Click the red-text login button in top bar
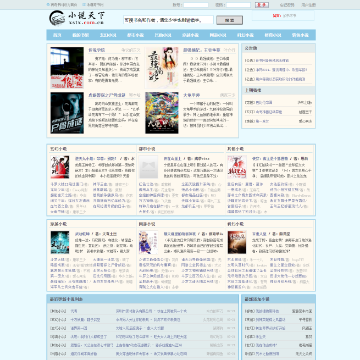 coord(262,5)
